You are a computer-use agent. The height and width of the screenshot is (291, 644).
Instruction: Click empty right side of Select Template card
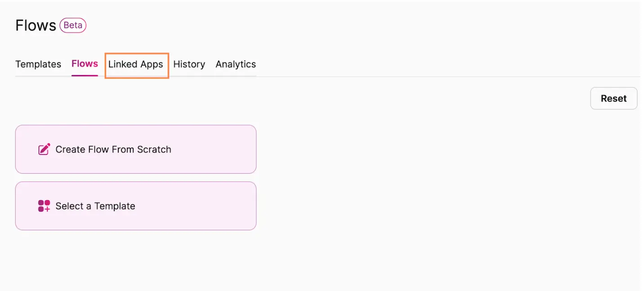(216, 206)
